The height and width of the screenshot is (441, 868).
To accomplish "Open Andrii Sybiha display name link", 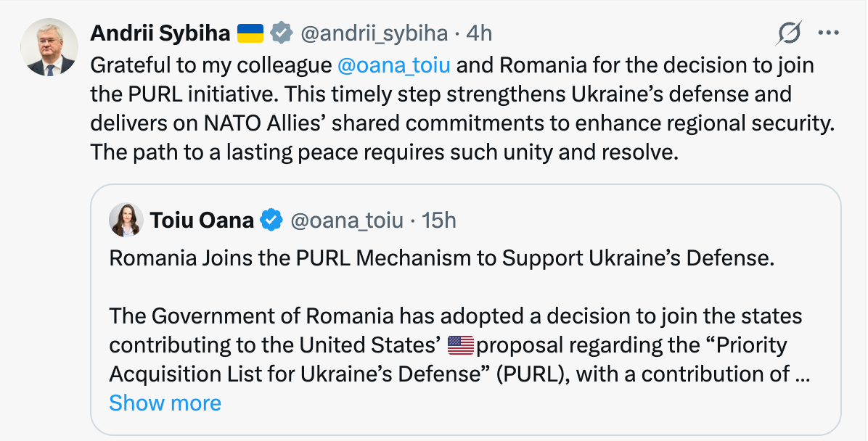I will tap(160, 33).
